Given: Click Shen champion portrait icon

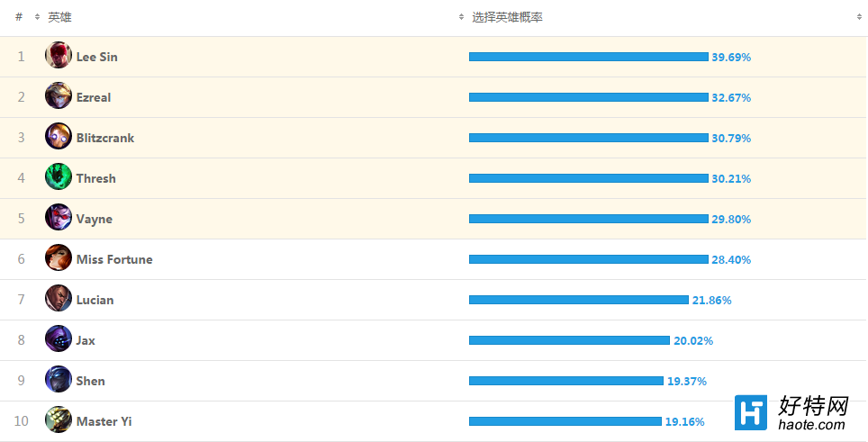Looking at the screenshot, I should coord(59,380).
